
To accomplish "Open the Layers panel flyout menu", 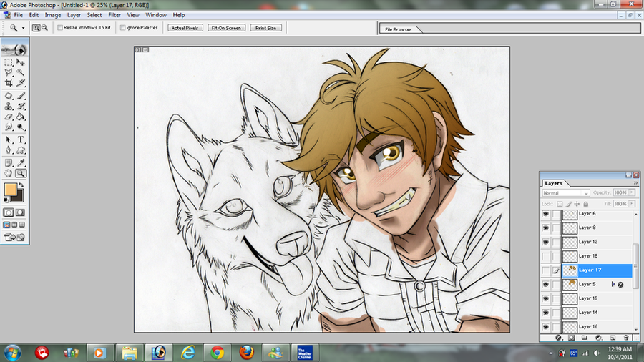I will (635, 183).
